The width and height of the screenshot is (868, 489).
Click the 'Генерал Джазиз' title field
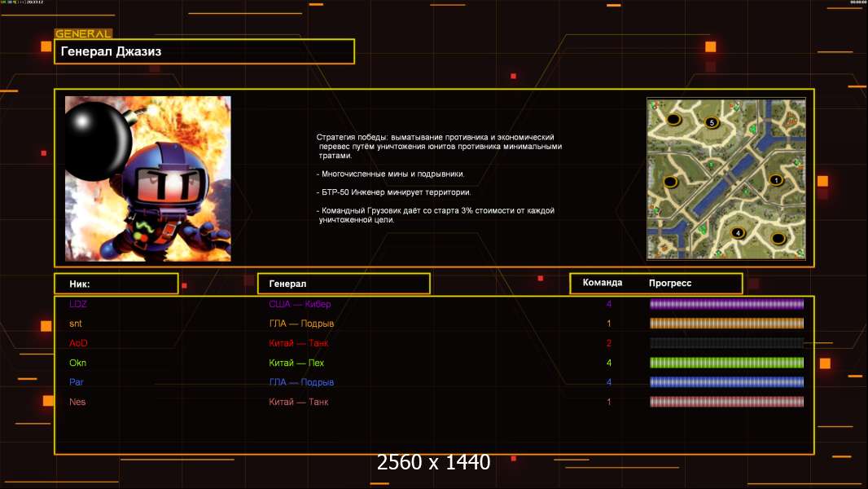204,51
